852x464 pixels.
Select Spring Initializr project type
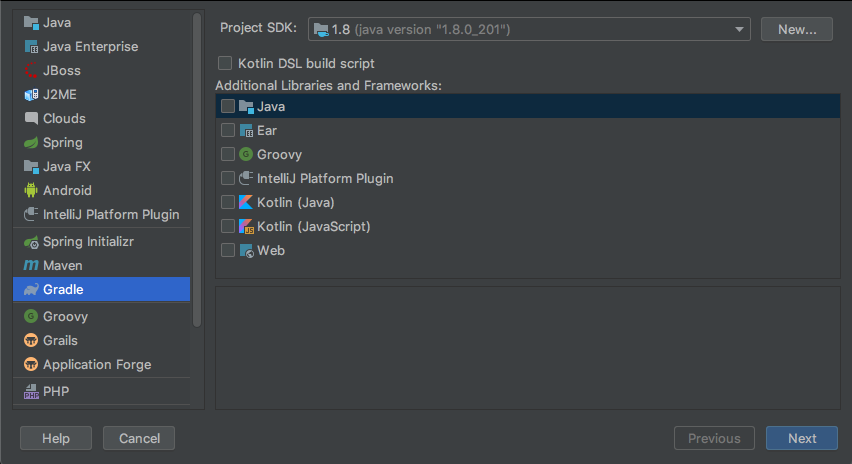[88, 242]
